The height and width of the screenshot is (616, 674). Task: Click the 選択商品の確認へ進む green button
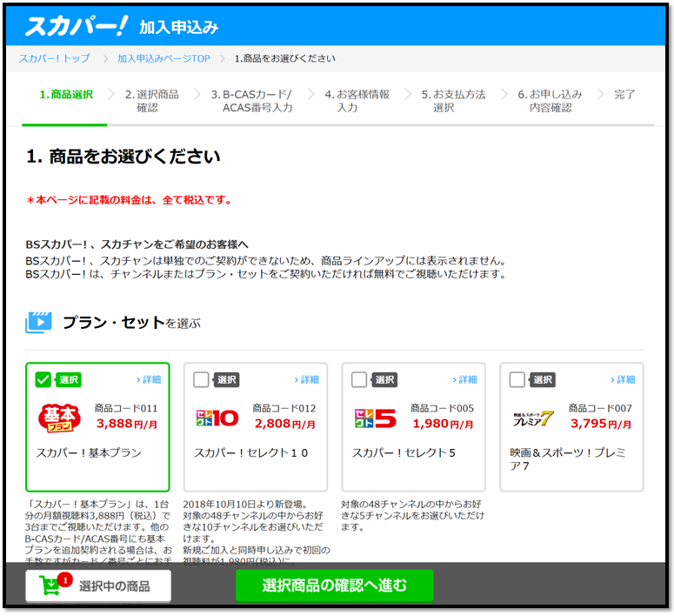coord(335,586)
